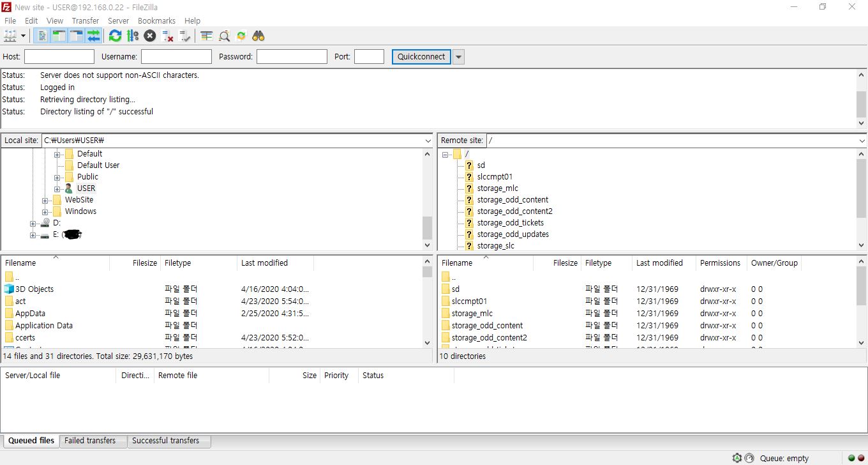Toggle directory comparison
Viewport: 868px width, 465px height.
coord(224,36)
